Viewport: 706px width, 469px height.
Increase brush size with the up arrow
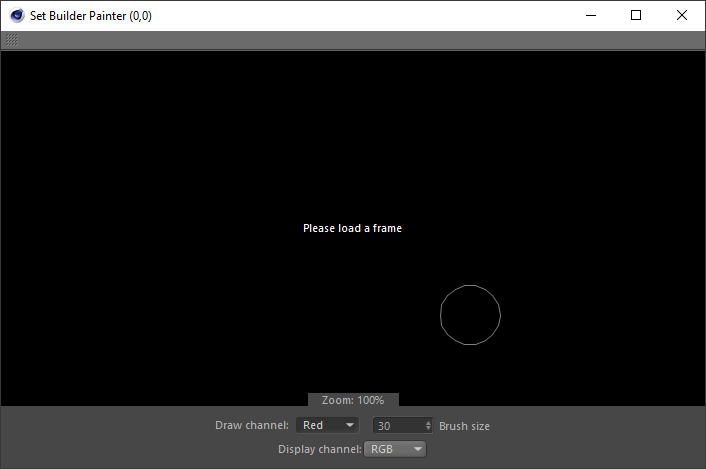[x=428, y=423]
